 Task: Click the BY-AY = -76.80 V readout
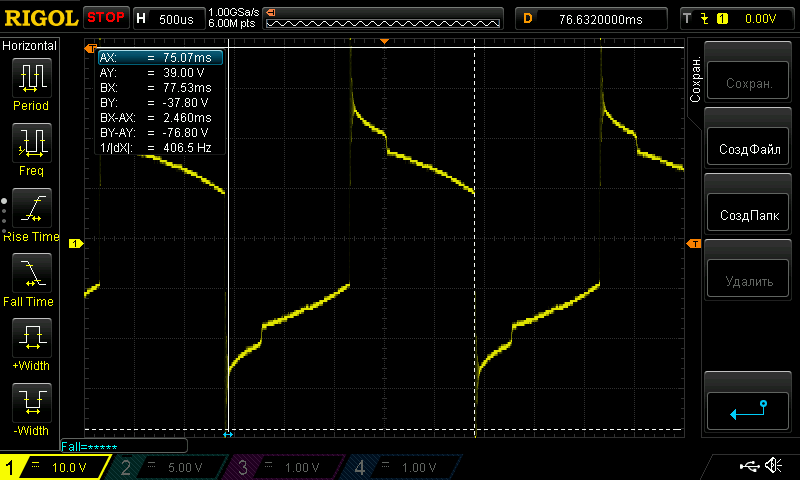(155, 133)
